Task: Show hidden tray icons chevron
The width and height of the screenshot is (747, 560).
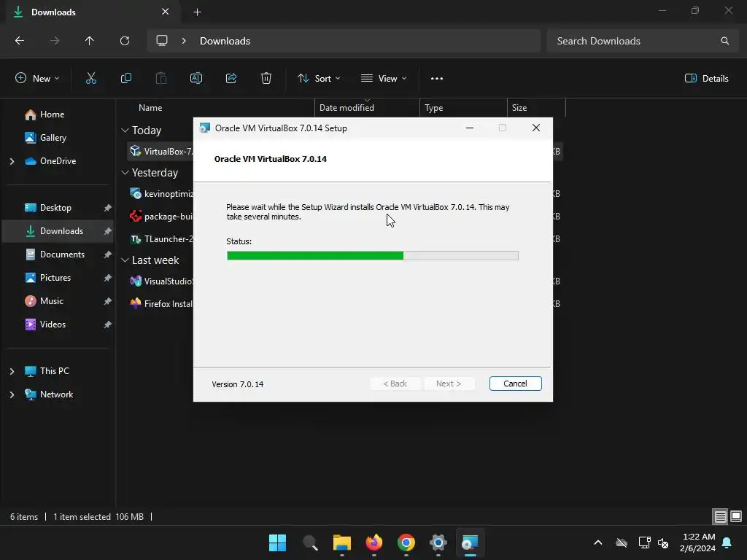Action: coord(598,542)
